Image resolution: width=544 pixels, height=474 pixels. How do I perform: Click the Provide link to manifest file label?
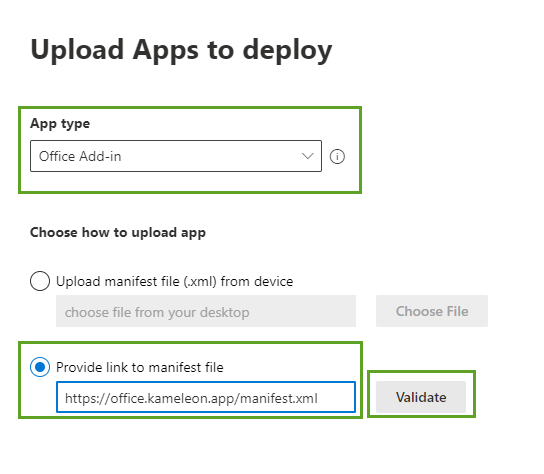coord(140,367)
